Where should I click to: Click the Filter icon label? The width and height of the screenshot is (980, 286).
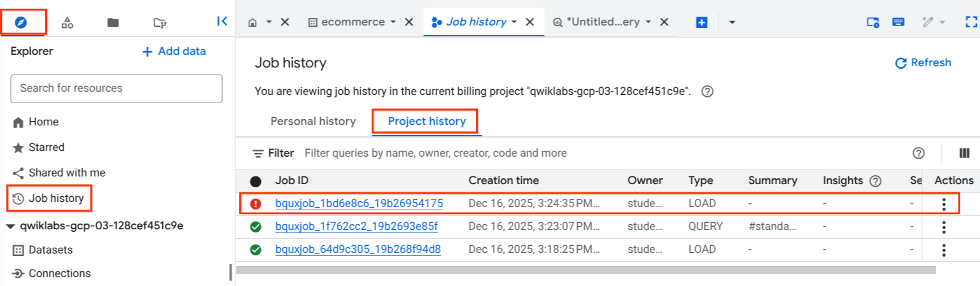pyautogui.click(x=274, y=153)
